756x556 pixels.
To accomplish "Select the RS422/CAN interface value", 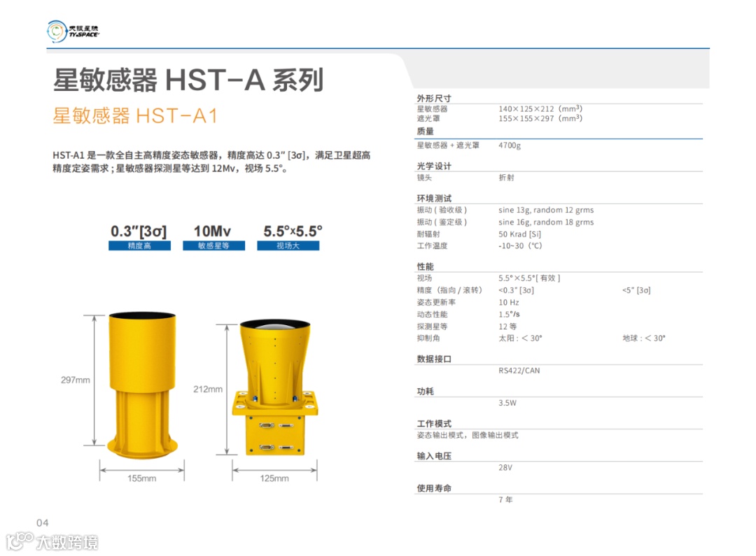I will pos(519,371).
